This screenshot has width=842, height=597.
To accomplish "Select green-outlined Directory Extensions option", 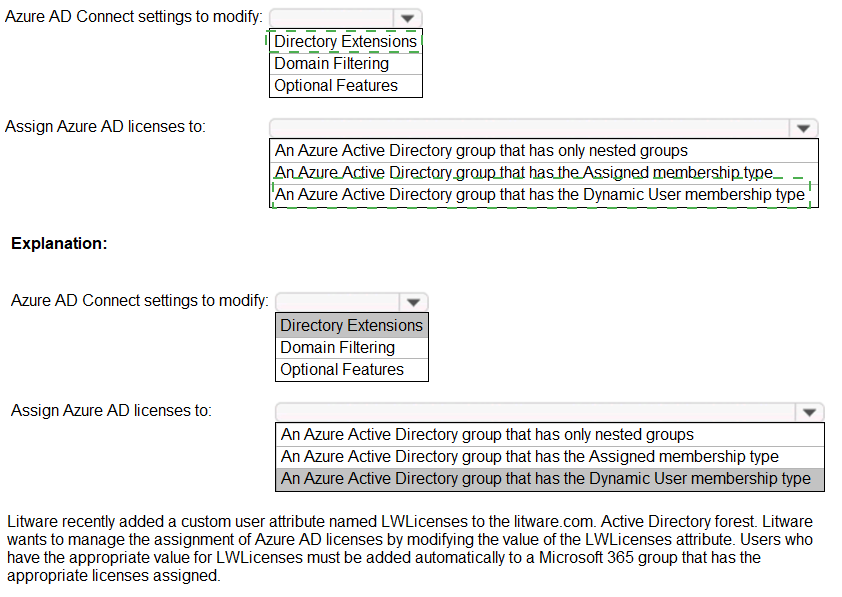I will click(x=345, y=41).
